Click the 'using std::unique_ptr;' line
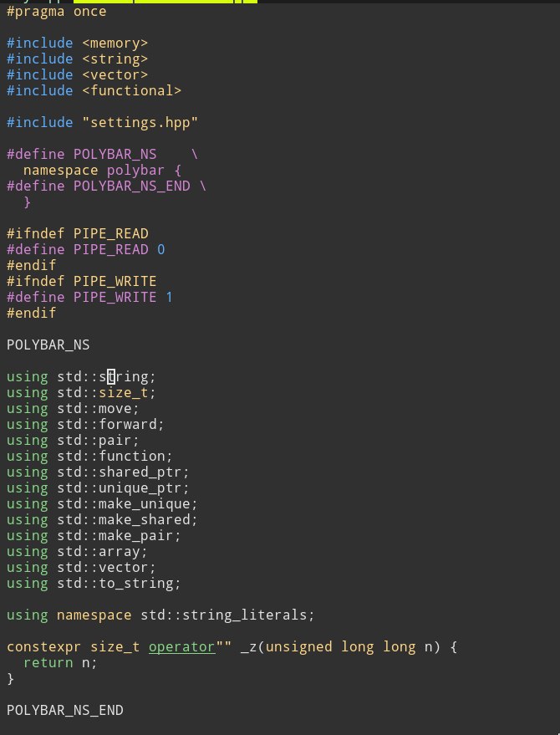 pos(98,488)
